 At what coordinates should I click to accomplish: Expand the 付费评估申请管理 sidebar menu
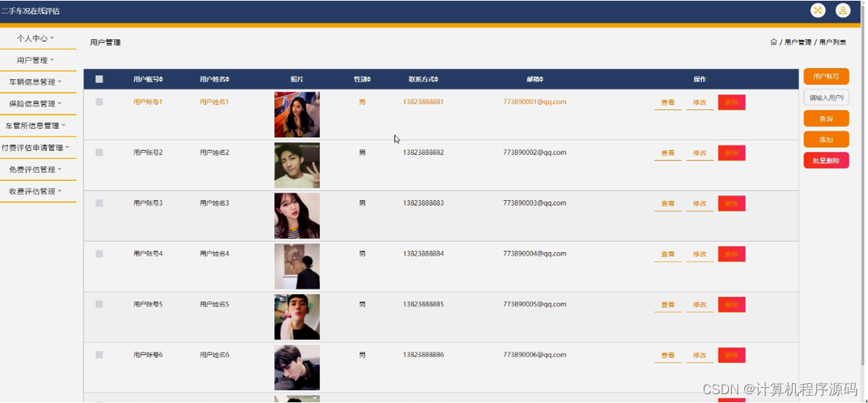35,147
